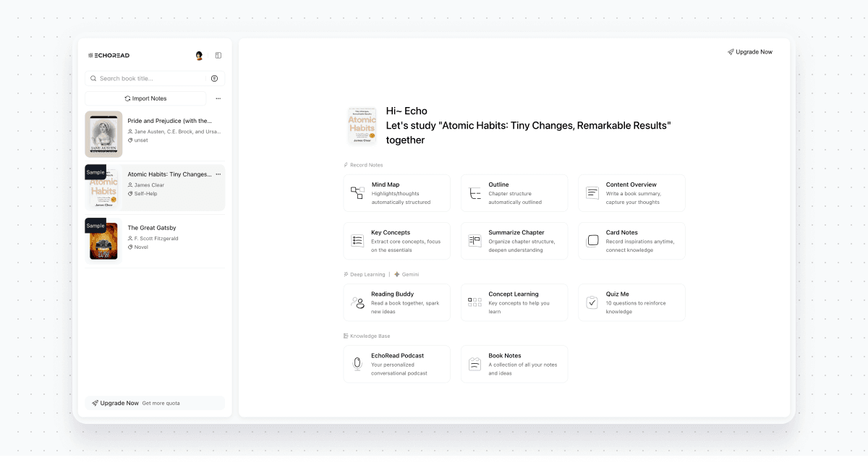Screen dimensions: 868x468
Task: Click The Great Gatsby cover thumbnail
Action: point(103,241)
